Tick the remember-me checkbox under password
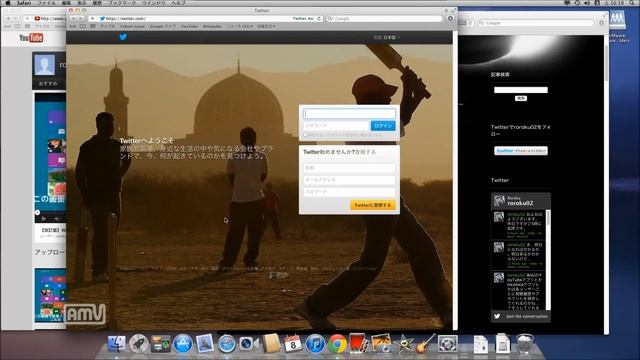 tap(305, 135)
